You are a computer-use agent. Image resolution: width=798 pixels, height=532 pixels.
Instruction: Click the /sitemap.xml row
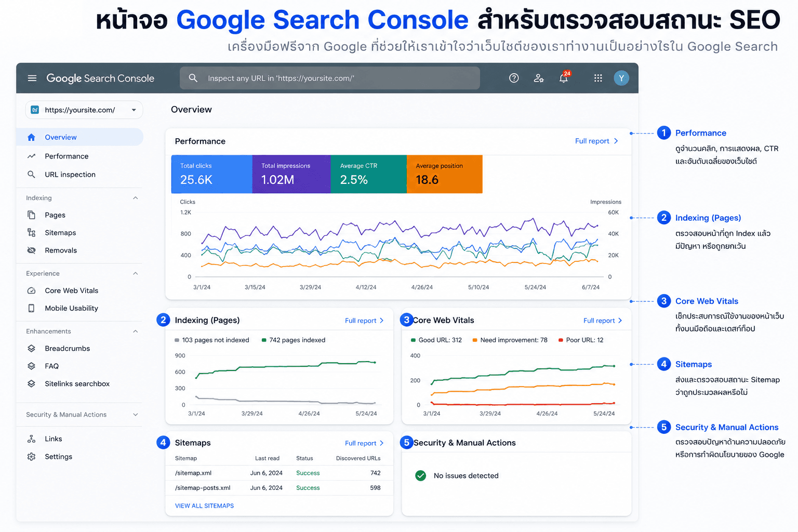[279, 473]
